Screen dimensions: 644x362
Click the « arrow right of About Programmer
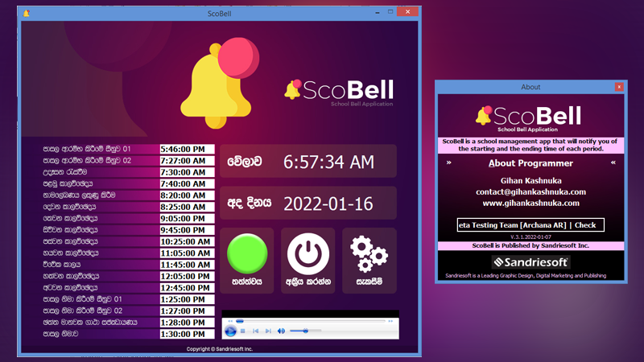(613, 162)
